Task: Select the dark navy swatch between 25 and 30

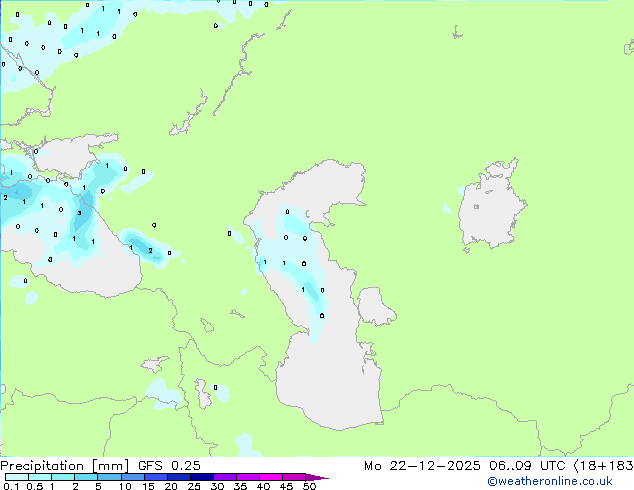Action: [x=202, y=477]
